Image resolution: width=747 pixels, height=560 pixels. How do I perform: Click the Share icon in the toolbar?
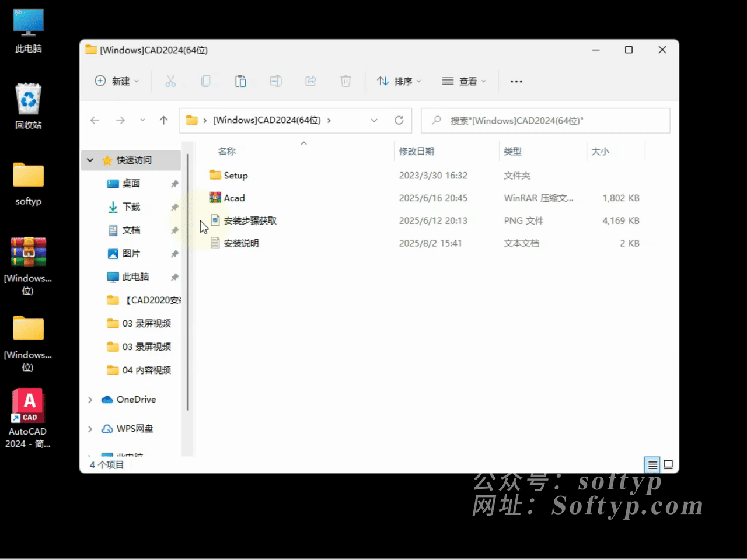[310, 81]
